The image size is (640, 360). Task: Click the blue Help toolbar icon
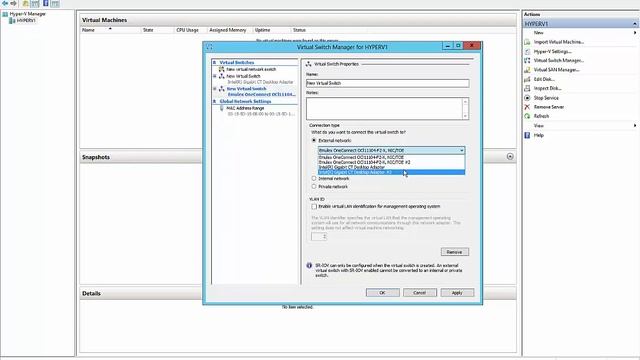(x=46, y=3)
